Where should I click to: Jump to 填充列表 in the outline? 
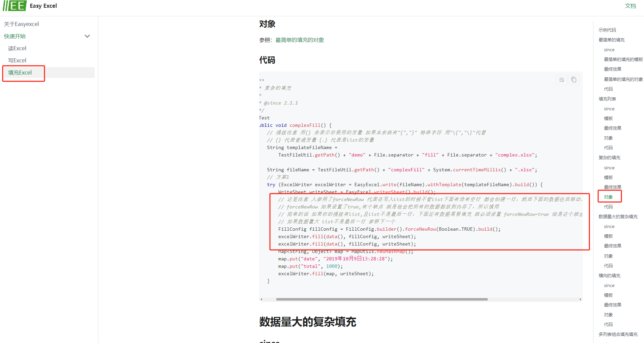pos(607,99)
